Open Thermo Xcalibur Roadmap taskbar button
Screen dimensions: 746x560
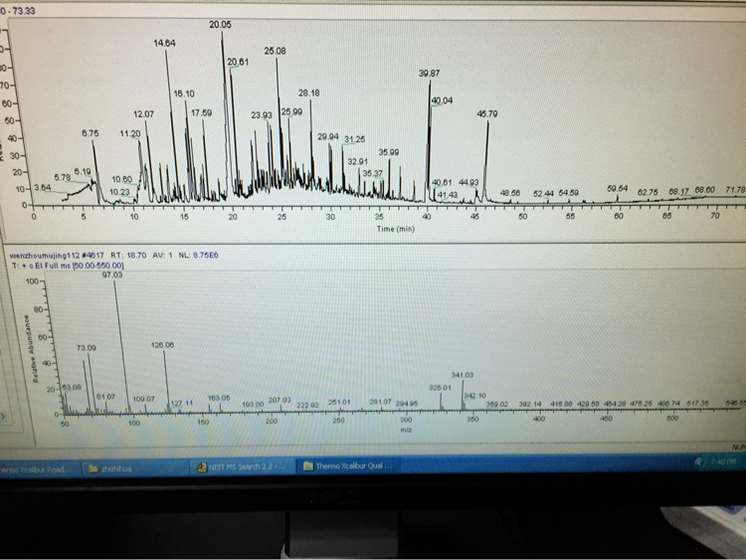pyautogui.click(x=37, y=469)
